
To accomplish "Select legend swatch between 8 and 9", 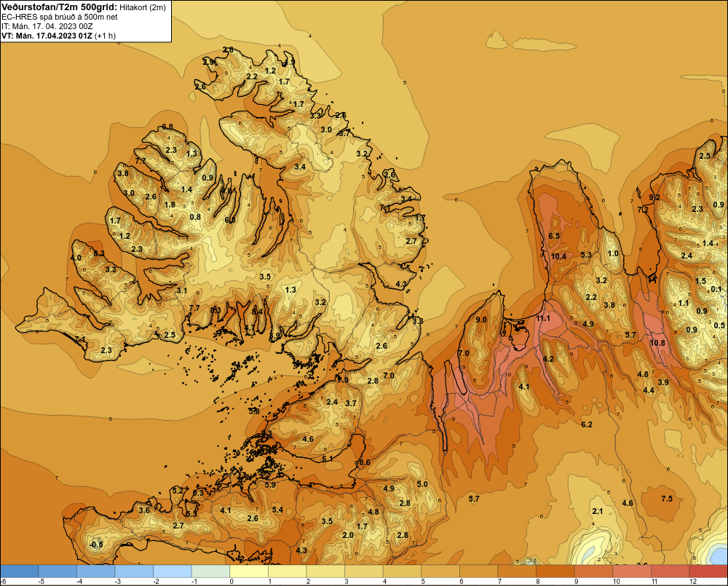I will (555, 571).
